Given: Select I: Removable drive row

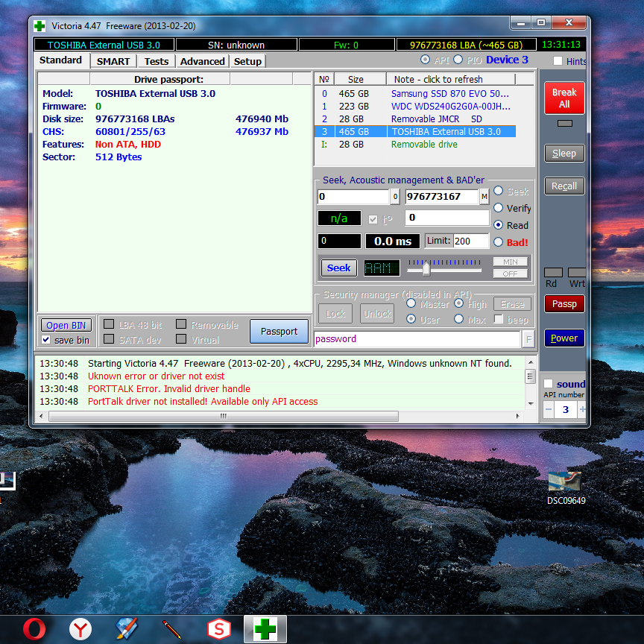Looking at the screenshot, I should (415, 144).
